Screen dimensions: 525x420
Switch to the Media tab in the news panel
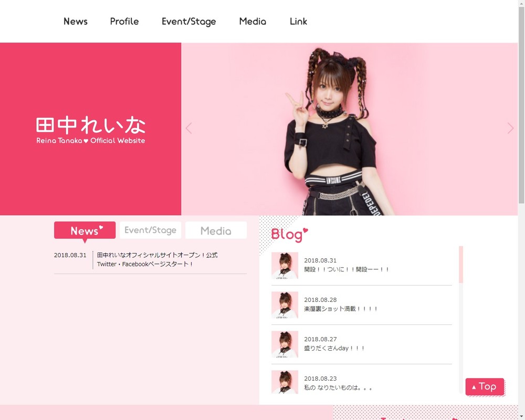(216, 230)
